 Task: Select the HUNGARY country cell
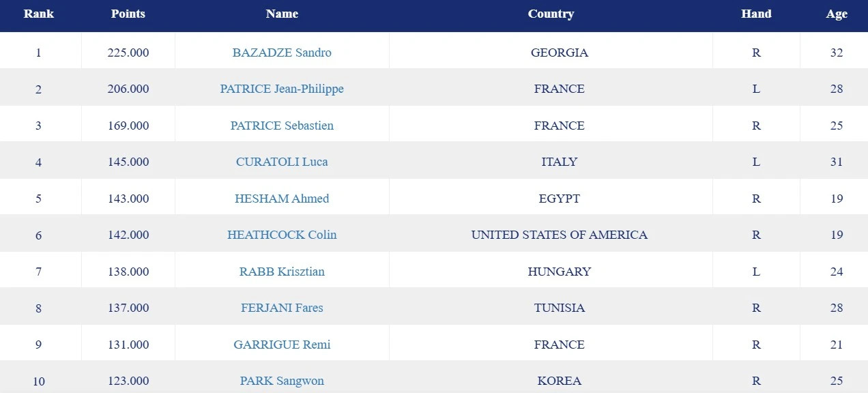click(x=559, y=272)
